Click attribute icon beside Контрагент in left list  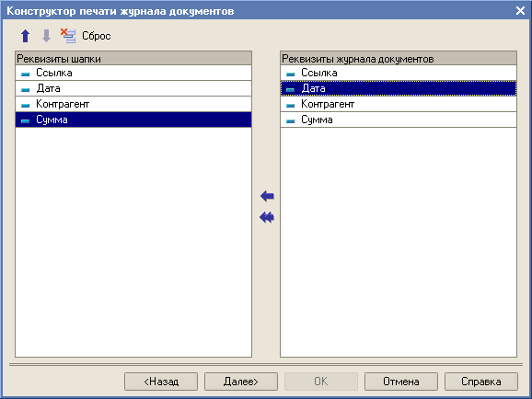click(x=26, y=105)
